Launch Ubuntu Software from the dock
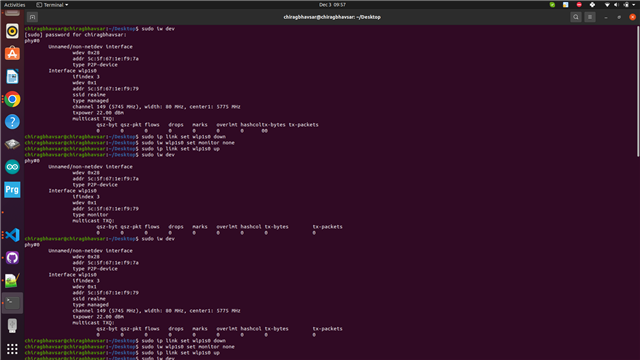 click(x=12, y=53)
